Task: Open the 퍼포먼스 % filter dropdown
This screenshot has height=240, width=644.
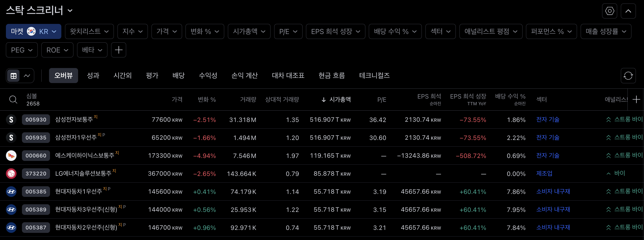Action: pos(551,32)
